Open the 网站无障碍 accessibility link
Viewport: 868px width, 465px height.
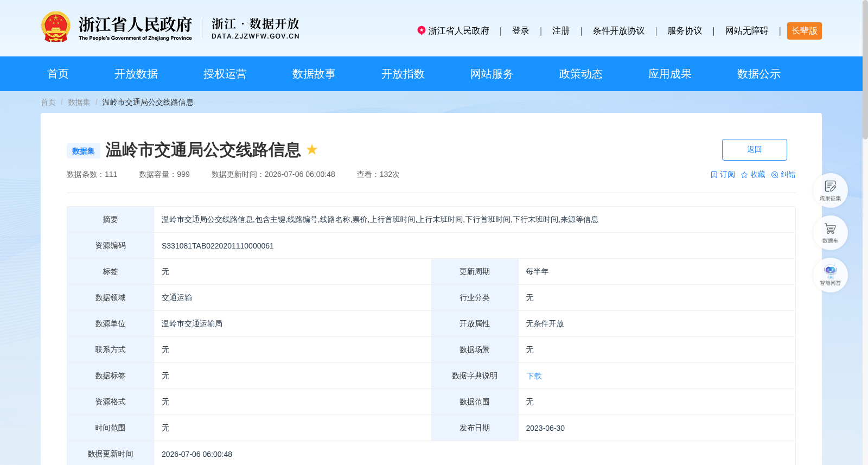747,31
